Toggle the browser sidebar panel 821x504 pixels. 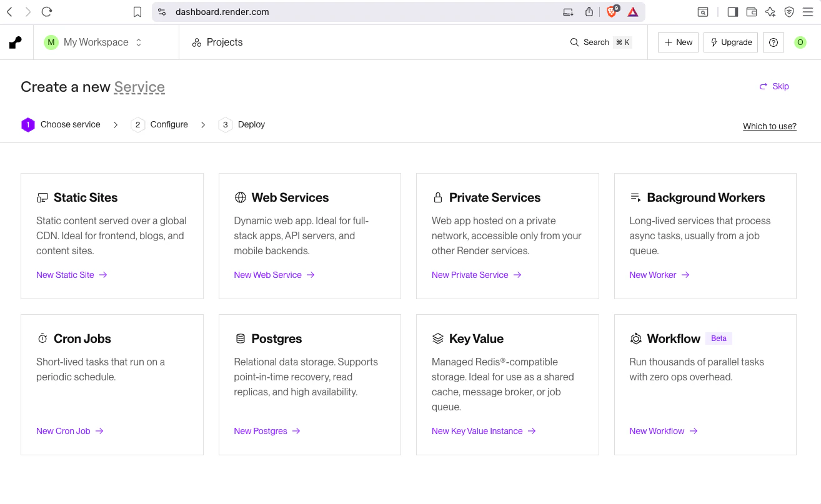point(733,12)
